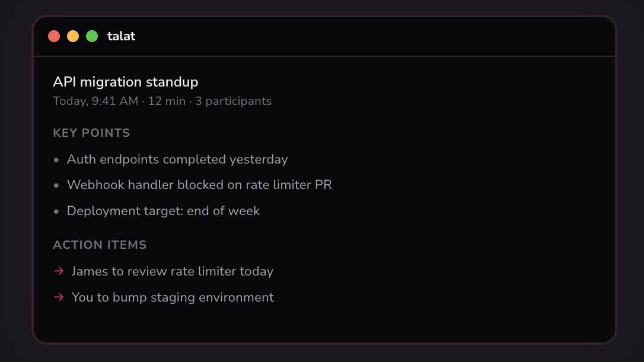
Task: Select the Webhook handler blocked key point
Action: click(x=199, y=185)
